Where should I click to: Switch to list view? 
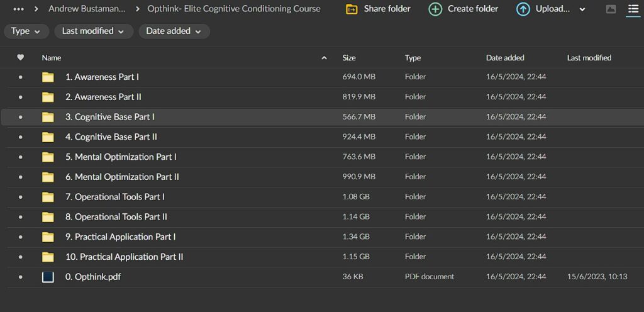633,9
